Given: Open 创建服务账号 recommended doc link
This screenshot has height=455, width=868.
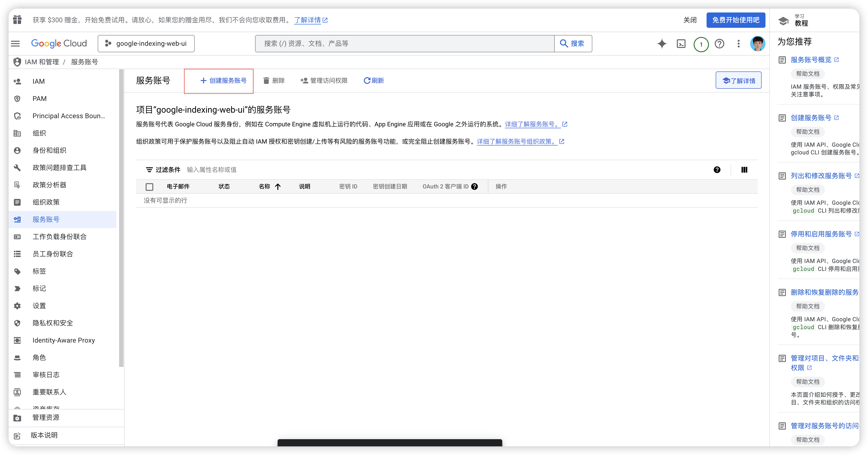Looking at the screenshot, I should [x=815, y=118].
